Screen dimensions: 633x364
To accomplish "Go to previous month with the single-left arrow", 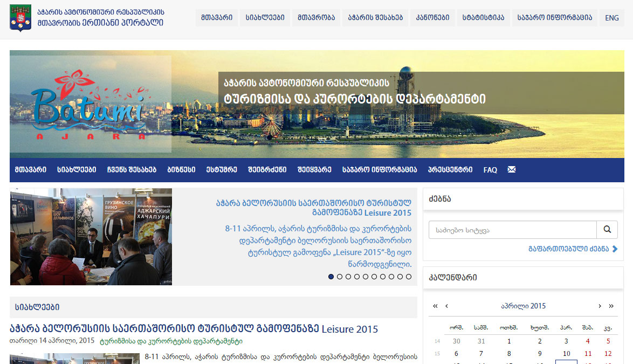I will tap(446, 306).
